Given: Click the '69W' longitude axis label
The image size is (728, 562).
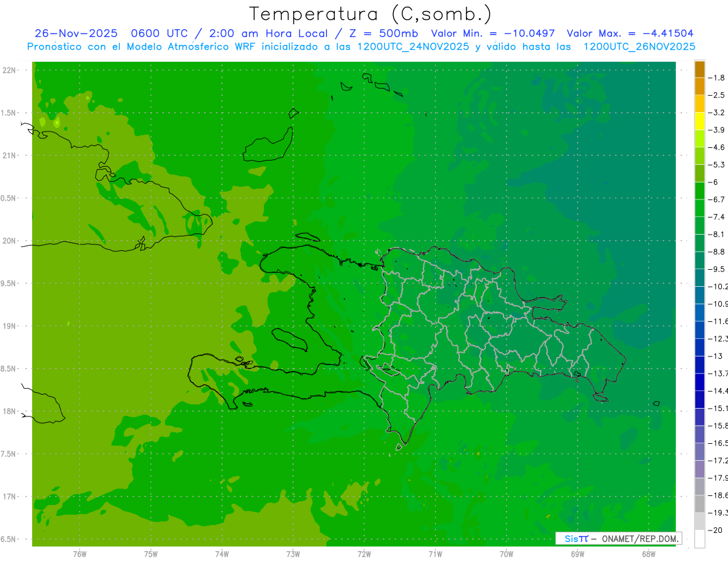Looking at the screenshot, I should point(578,554).
